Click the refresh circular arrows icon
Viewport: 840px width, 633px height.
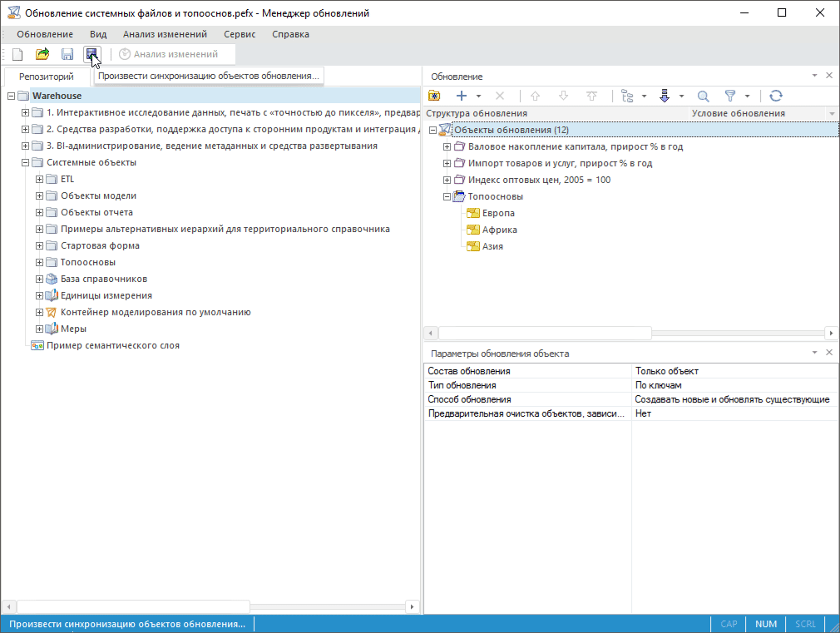(x=776, y=96)
